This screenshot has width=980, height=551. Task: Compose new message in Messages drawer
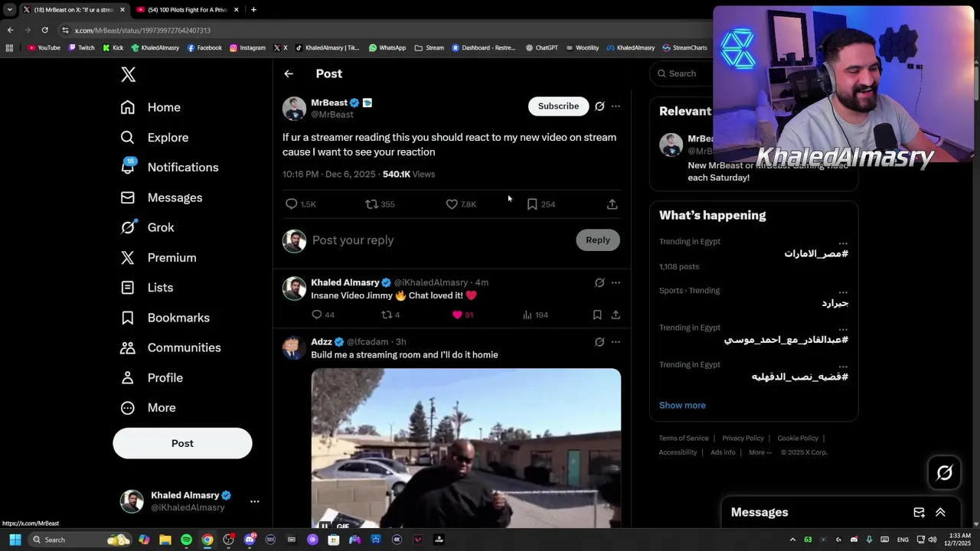(x=919, y=513)
